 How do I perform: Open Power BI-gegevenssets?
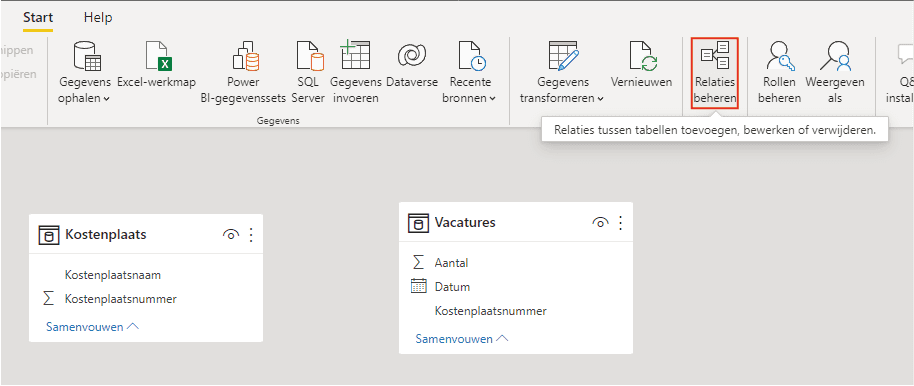tap(245, 57)
